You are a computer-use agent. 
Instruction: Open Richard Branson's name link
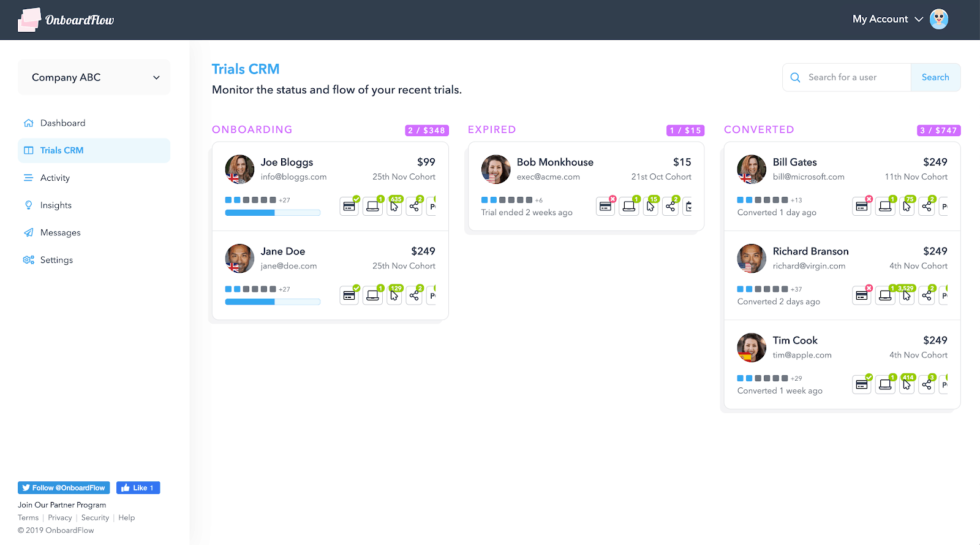(x=810, y=251)
